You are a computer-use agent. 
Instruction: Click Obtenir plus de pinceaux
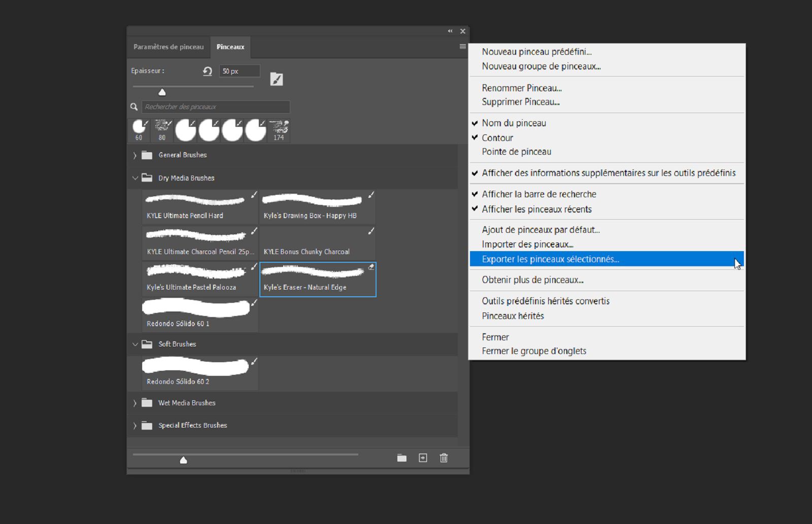[532, 280]
